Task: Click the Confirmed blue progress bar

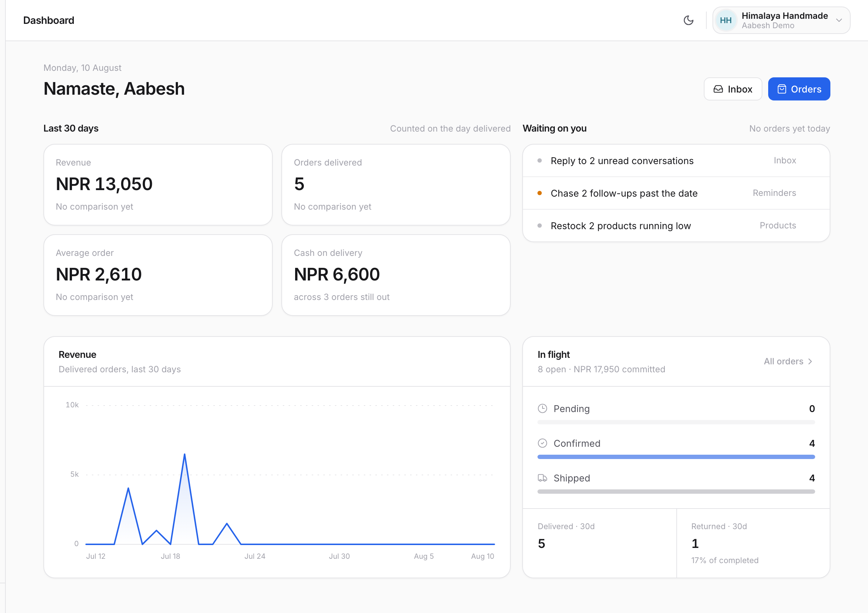Action: (x=676, y=457)
